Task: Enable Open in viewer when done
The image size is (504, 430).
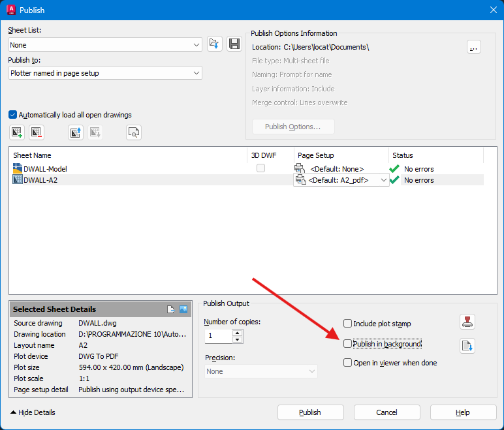Action: coord(347,363)
